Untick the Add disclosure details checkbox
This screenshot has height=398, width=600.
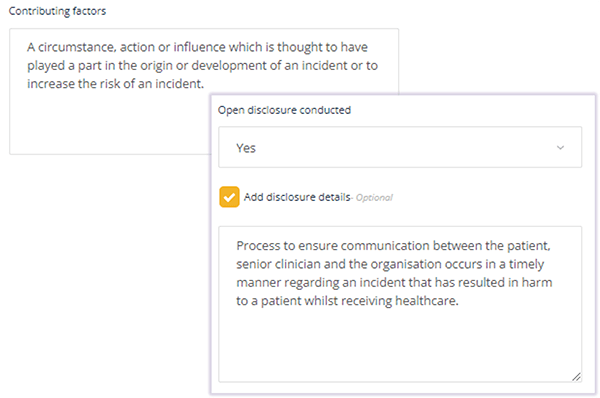click(x=229, y=197)
